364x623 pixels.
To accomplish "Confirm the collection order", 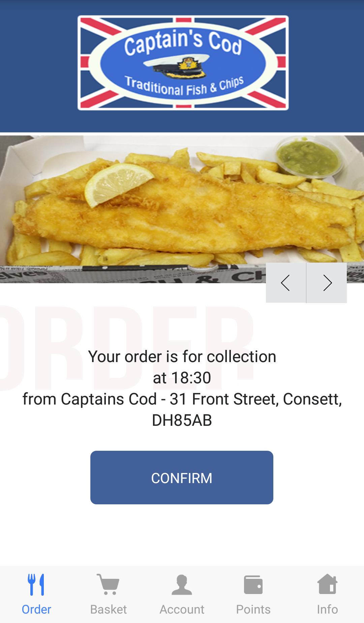I will point(182,477).
